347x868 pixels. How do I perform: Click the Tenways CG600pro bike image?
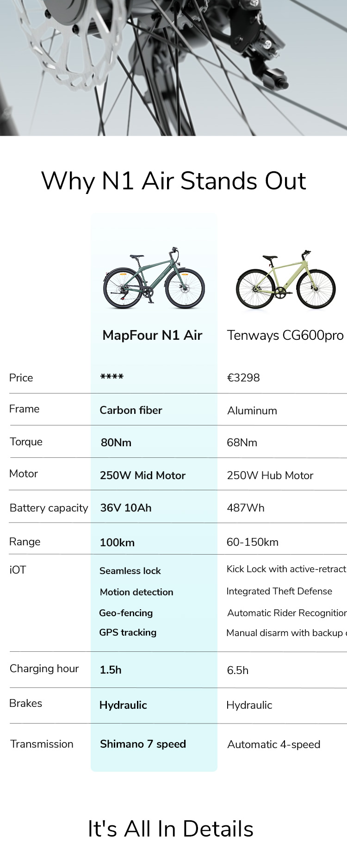point(285,281)
